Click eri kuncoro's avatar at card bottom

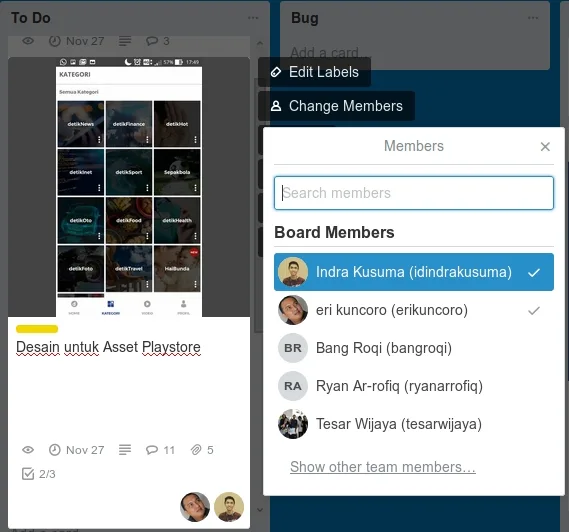point(195,507)
